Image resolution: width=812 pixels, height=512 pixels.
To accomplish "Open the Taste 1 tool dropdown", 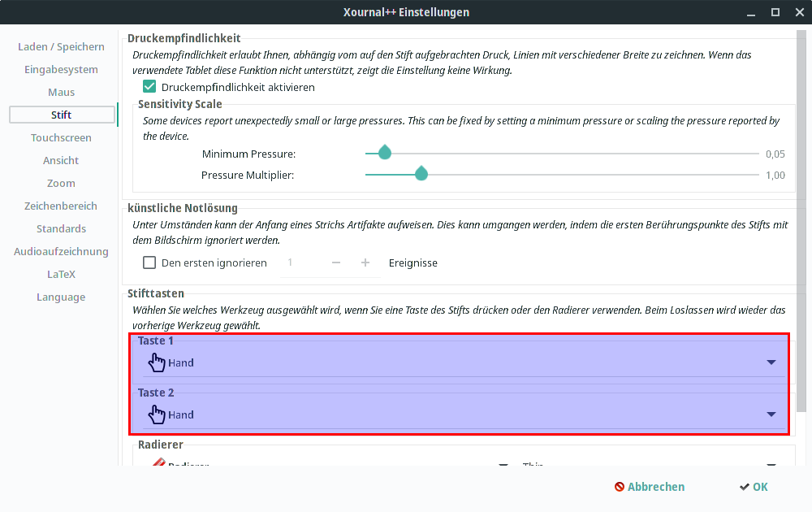I will (x=464, y=362).
